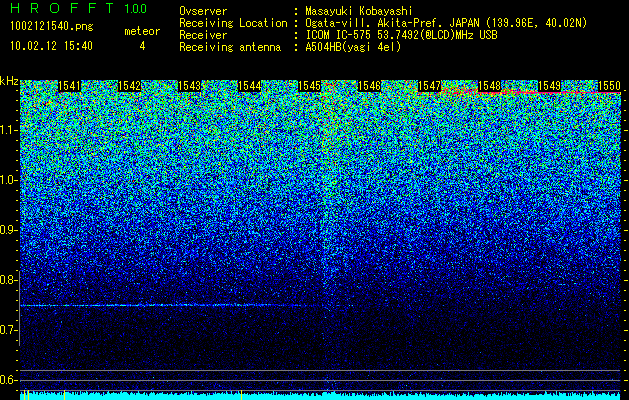Click the Receiving antenna field label

[230, 47]
